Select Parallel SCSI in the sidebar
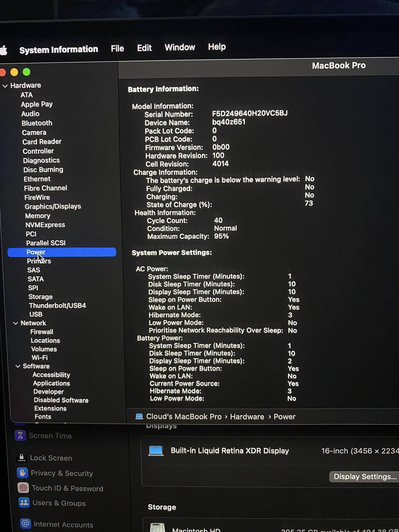This screenshot has width=399, height=532. point(46,243)
